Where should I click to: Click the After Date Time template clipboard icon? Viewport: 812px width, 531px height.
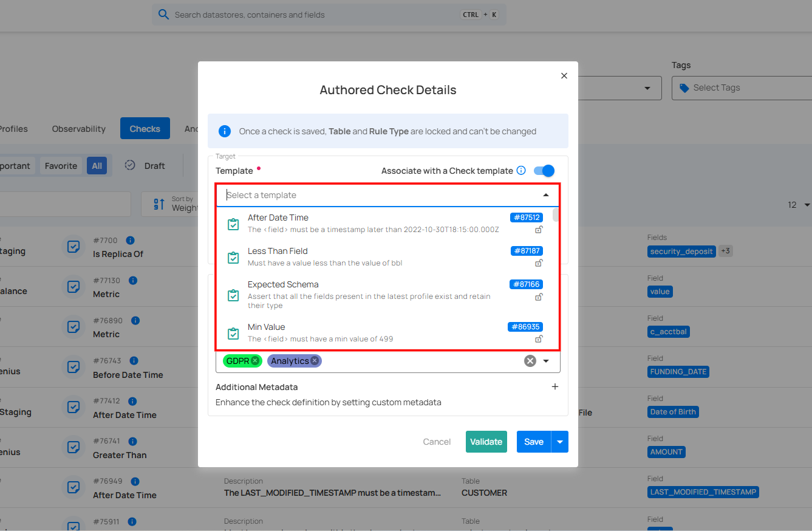coord(233,224)
